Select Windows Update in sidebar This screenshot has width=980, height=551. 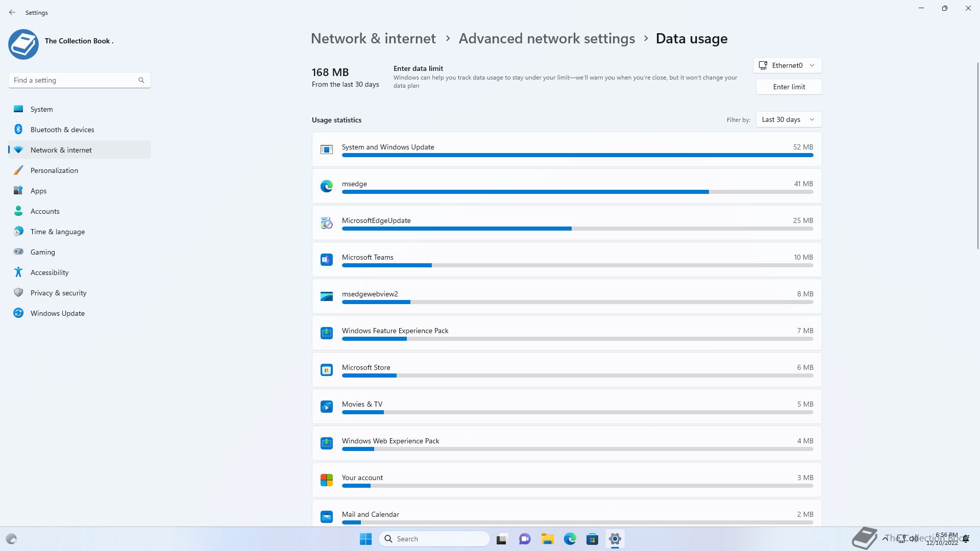coord(80,313)
